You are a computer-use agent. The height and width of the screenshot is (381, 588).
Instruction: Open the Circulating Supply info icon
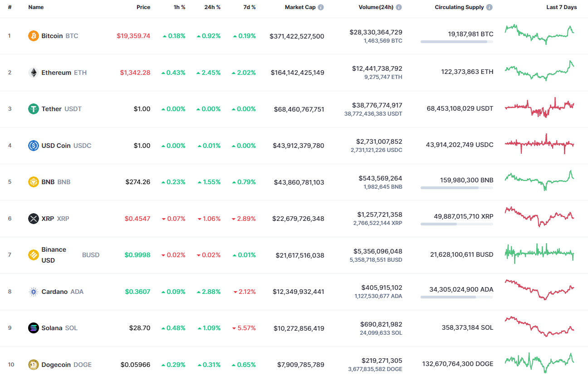[x=489, y=7]
